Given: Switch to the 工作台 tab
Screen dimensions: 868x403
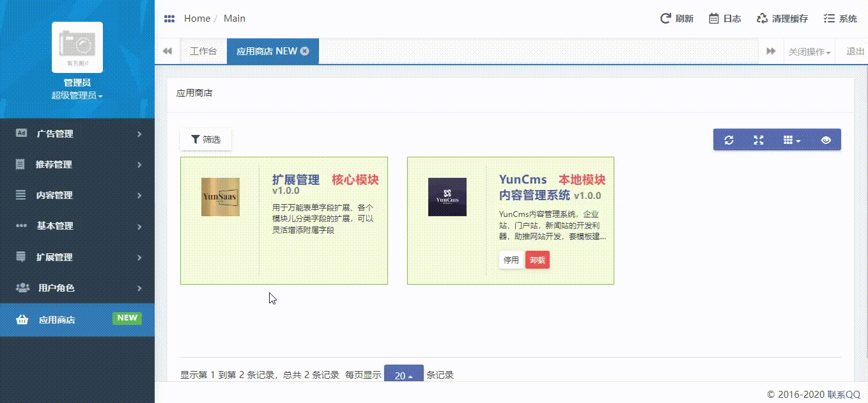Looking at the screenshot, I should 203,51.
